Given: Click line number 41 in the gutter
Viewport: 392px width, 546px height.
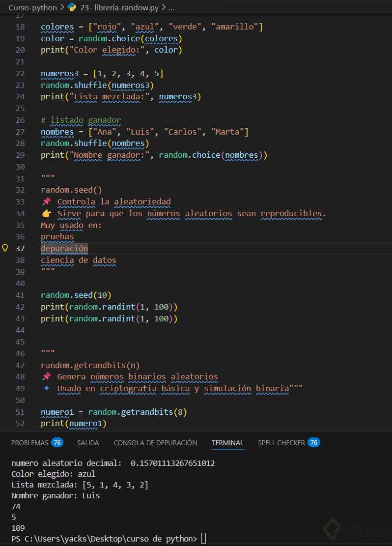Looking at the screenshot, I should click(20, 295).
